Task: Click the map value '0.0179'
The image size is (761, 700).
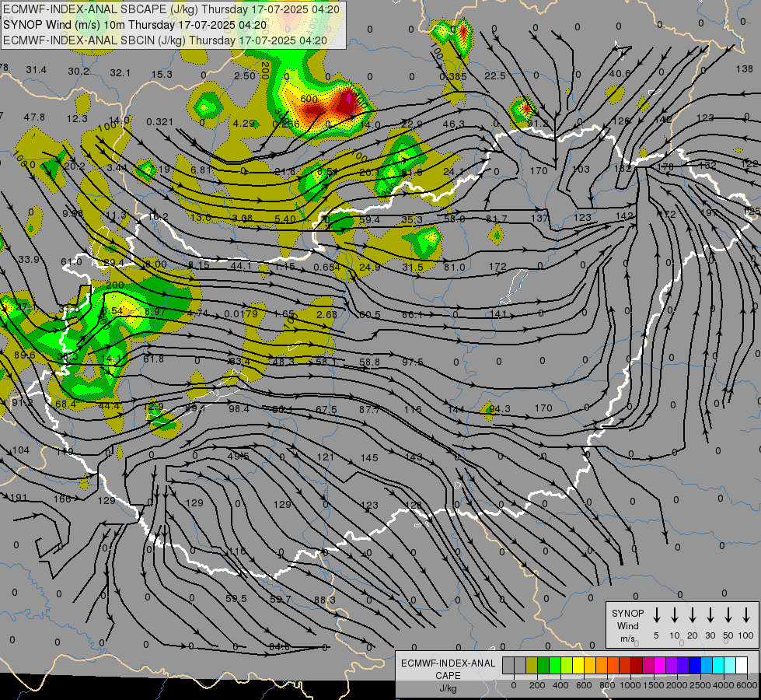Action: coord(241,313)
